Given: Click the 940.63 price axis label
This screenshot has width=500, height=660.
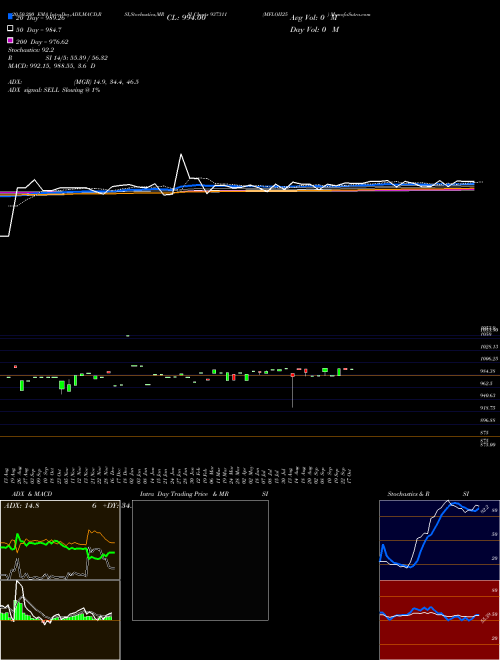Looking at the screenshot, I should (489, 396).
